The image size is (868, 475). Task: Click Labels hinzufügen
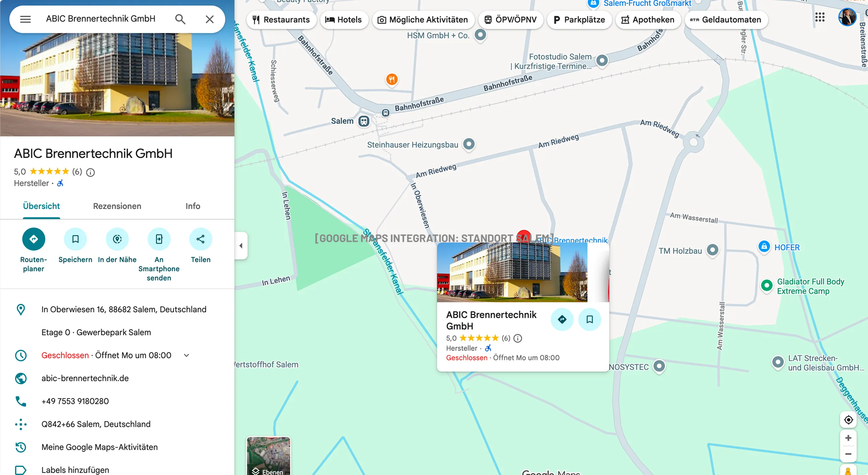click(x=75, y=470)
